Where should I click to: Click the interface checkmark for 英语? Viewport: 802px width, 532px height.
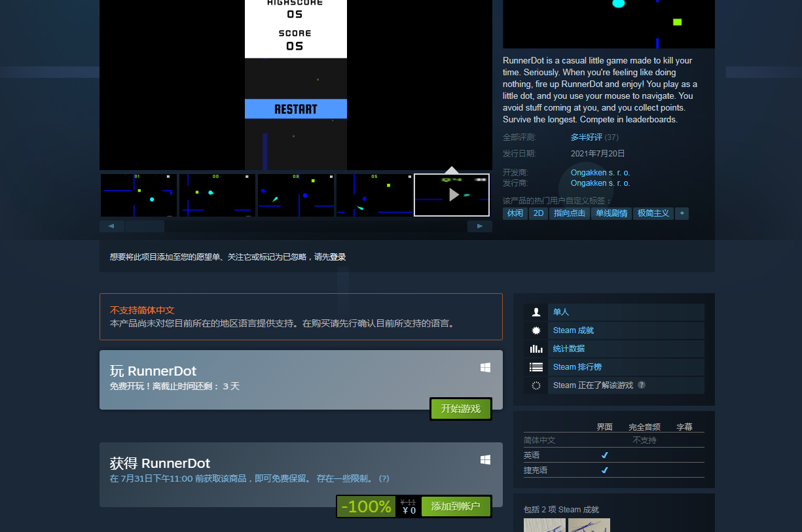605,455
